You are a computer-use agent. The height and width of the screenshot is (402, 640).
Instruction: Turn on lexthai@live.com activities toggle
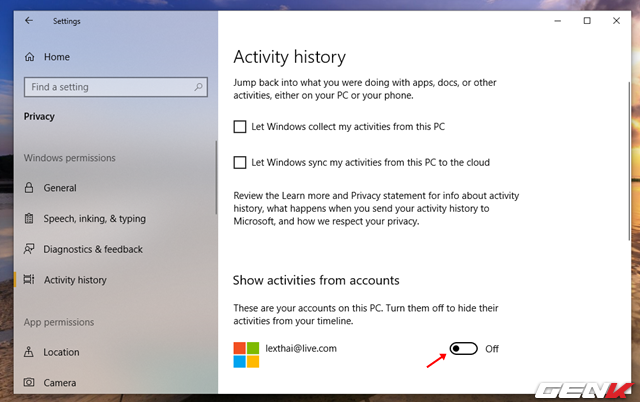tap(464, 348)
